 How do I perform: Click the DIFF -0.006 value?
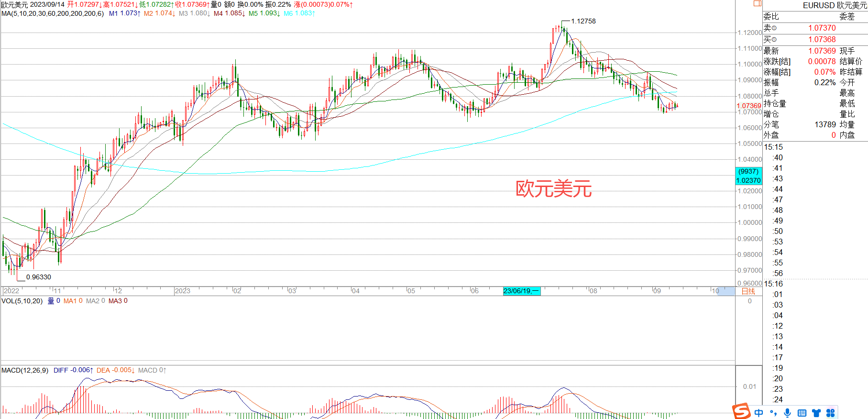point(73,370)
